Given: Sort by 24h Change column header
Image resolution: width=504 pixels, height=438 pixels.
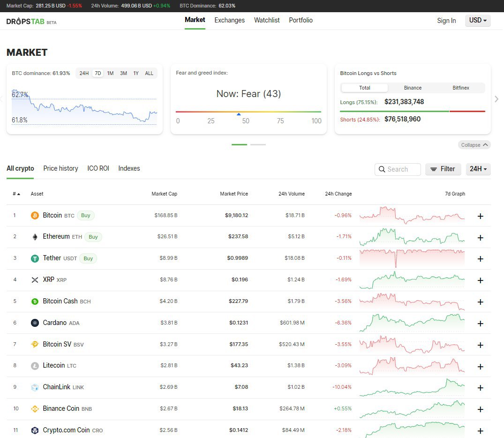Looking at the screenshot, I should [338, 194].
